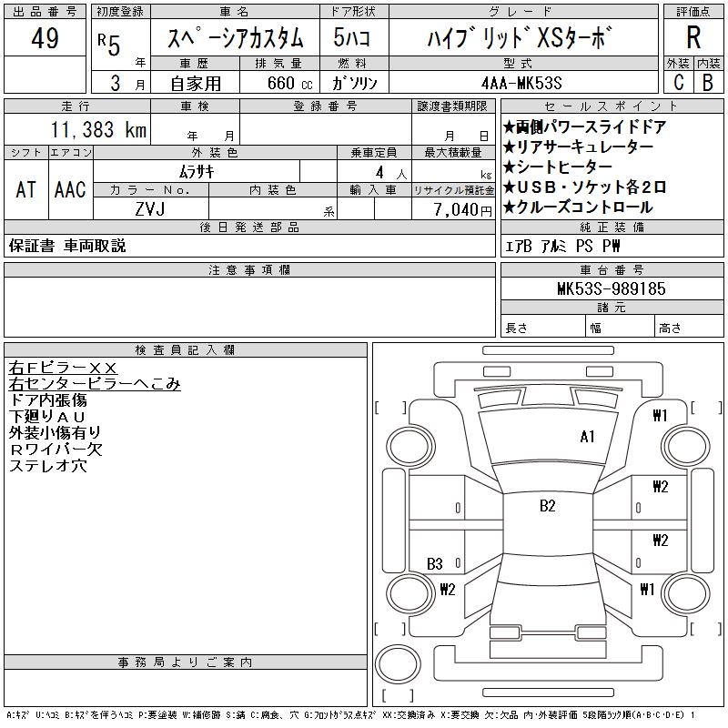Click the interior grade B
728x728 pixels.
tap(708, 83)
